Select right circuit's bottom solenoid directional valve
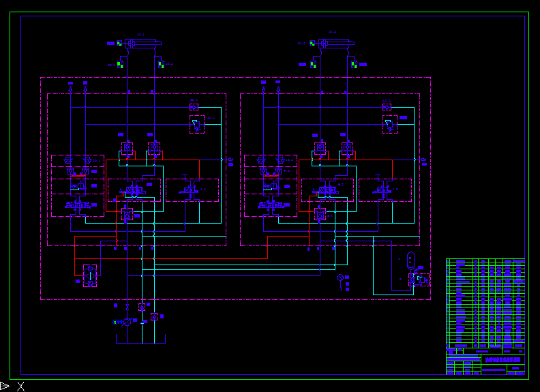The image size is (540, 392). (271, 205)
